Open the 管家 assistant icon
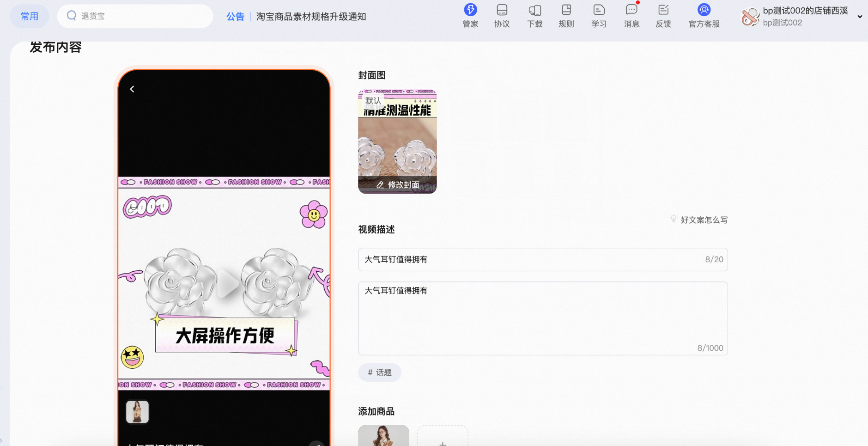Viewport: 868px width, 446px height. click(x=470, y=16)
